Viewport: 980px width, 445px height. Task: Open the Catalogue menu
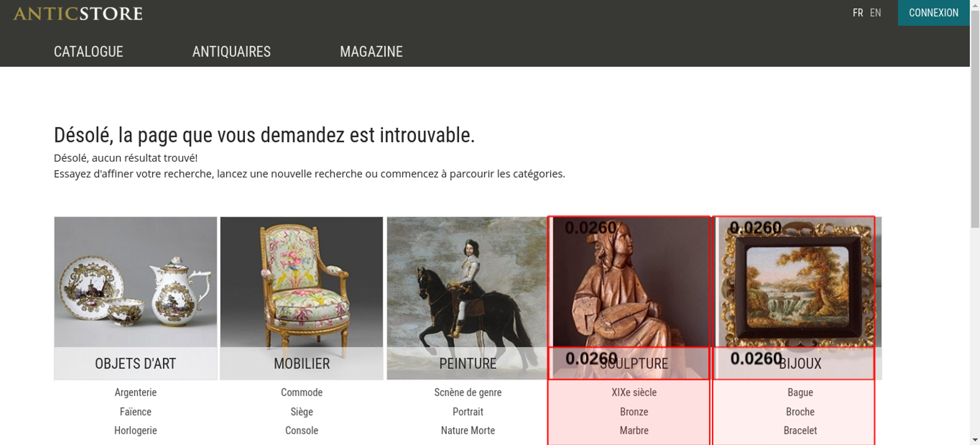[88, 51]
